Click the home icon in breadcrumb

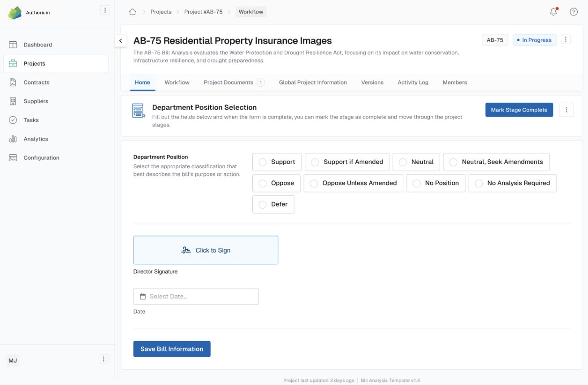pos(132,12)
